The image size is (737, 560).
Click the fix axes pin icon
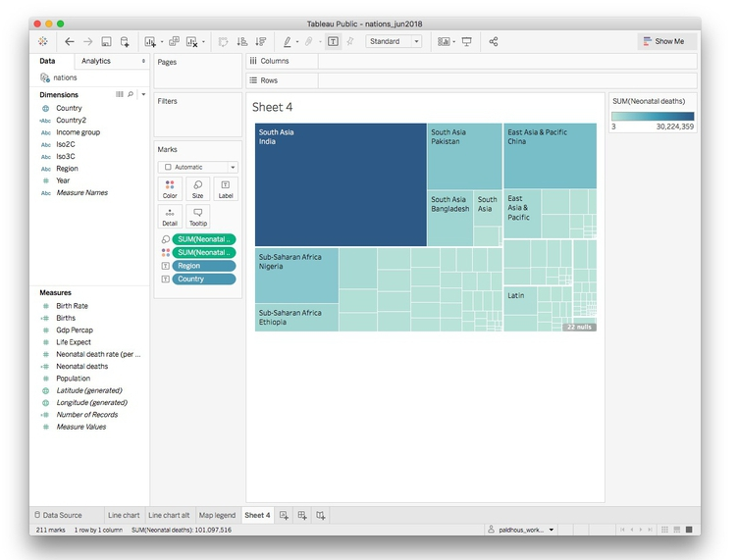click(350, 41)
